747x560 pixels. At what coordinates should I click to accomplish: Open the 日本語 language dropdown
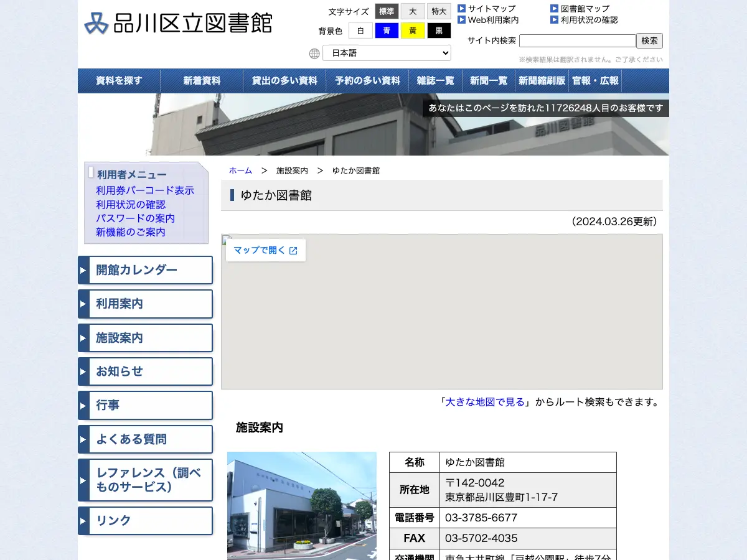click(x=387, y=53)
